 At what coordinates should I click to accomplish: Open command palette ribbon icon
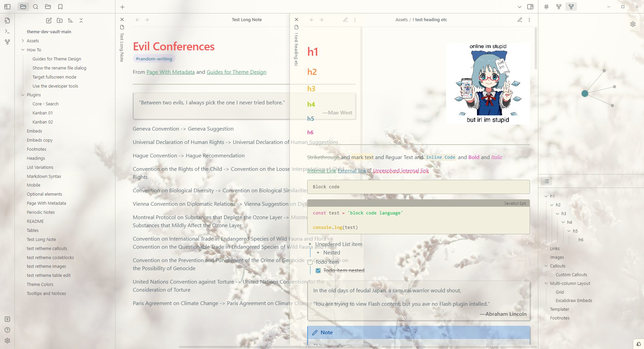coord(7,31)
